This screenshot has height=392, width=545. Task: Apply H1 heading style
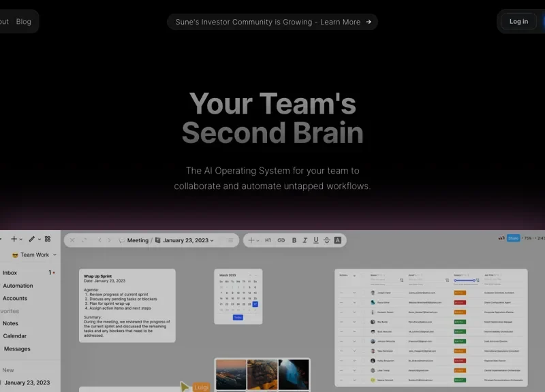pyautogui.click(x=268, y=240)
